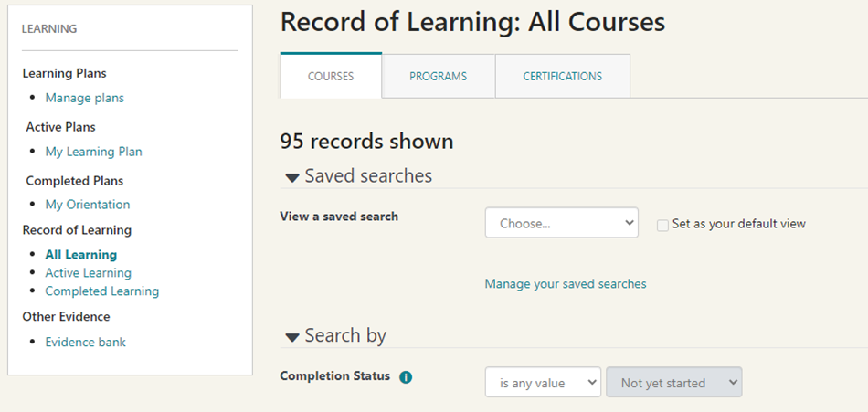
Task: Switch to the Programs tab
Action: pyautogui.click(x=438, y=77)
